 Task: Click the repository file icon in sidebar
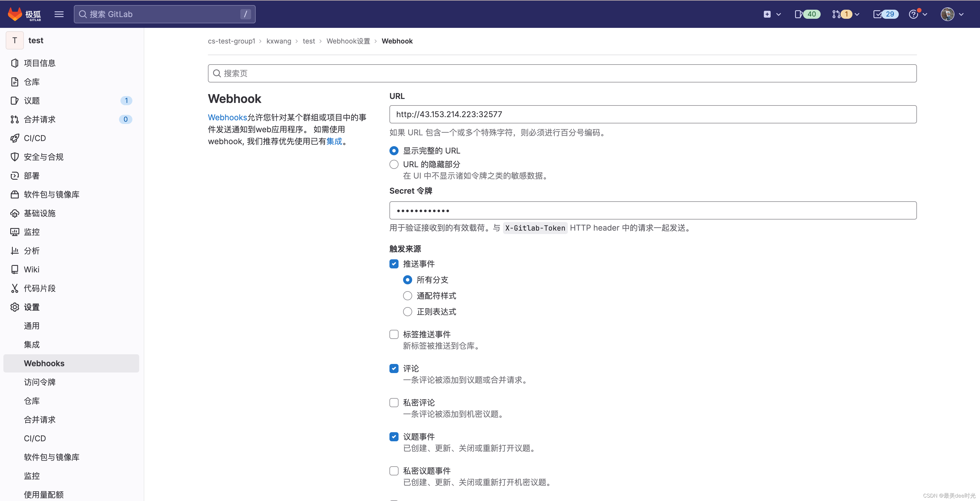click(x=14, y=82)
